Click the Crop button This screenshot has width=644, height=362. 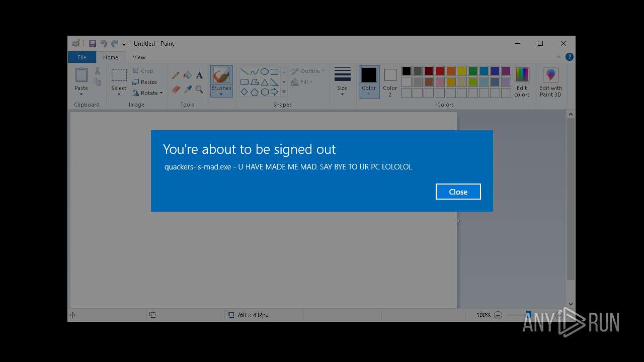143,71
